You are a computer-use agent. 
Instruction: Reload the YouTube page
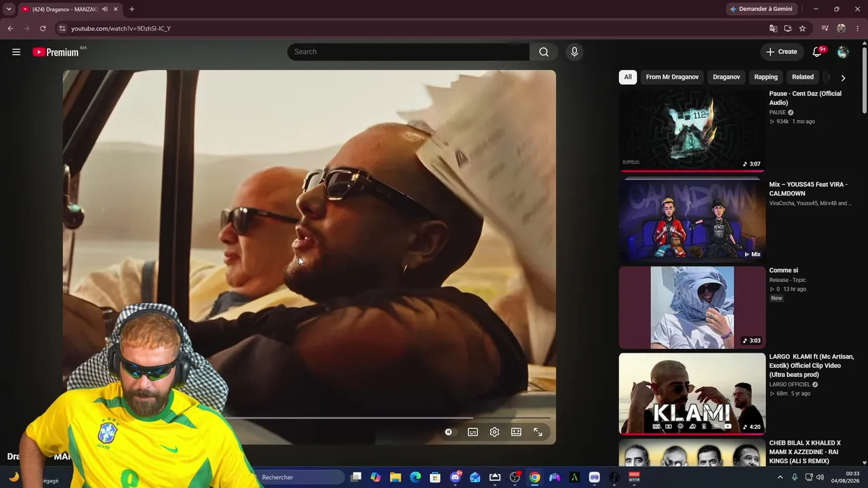click(43, 28)
